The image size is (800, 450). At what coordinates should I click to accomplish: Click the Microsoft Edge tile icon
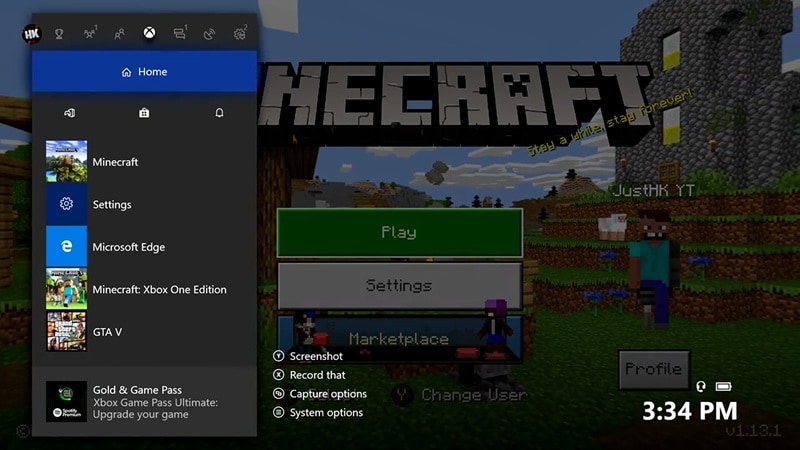(x=66, y=246)
